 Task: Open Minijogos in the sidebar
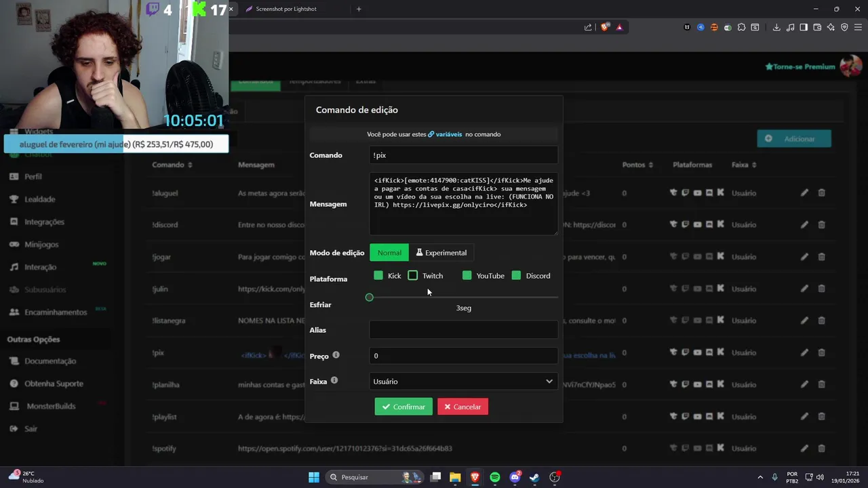[41, 244]
